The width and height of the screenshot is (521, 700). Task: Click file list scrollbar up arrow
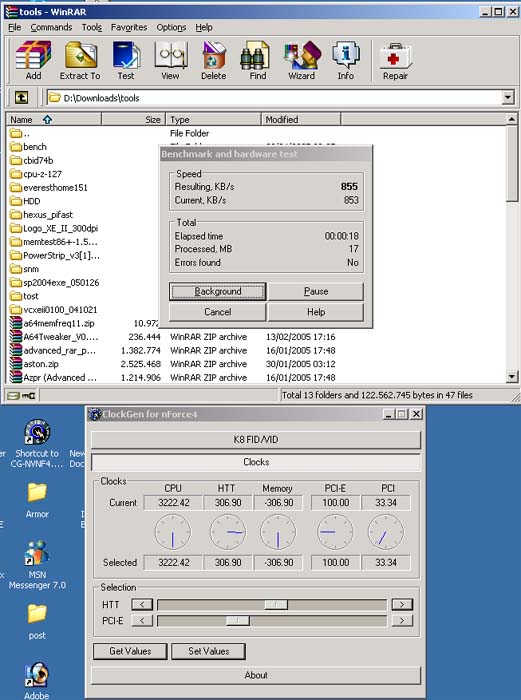(512, 119)
